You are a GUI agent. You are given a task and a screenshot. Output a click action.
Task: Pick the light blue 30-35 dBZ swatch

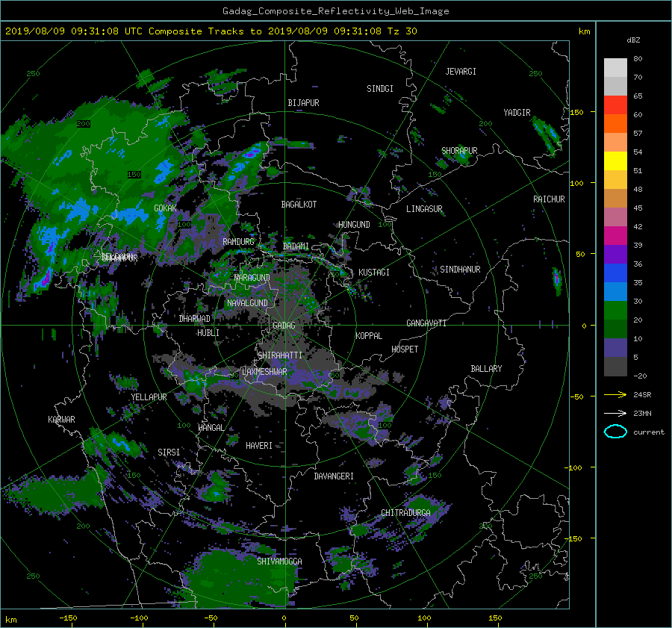tap(615, 292)
